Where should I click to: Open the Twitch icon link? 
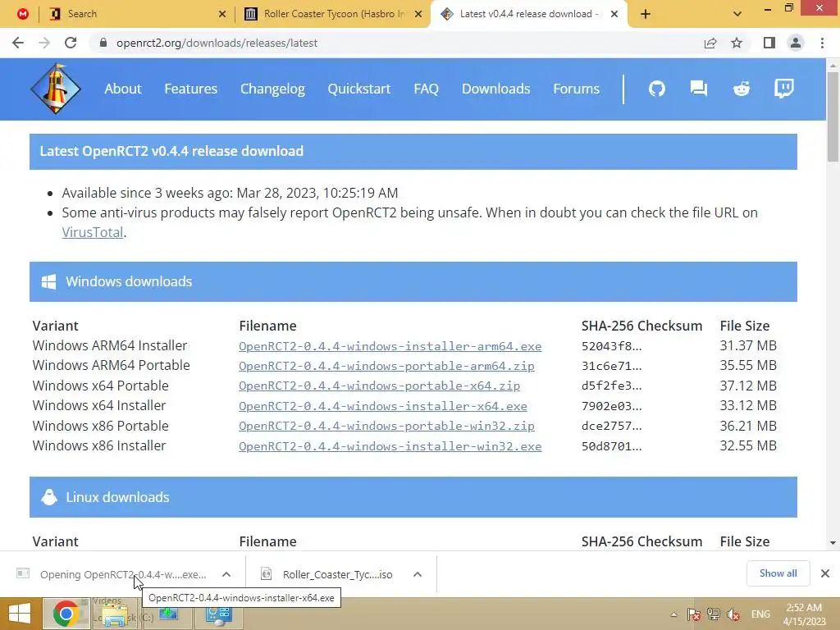783,89
